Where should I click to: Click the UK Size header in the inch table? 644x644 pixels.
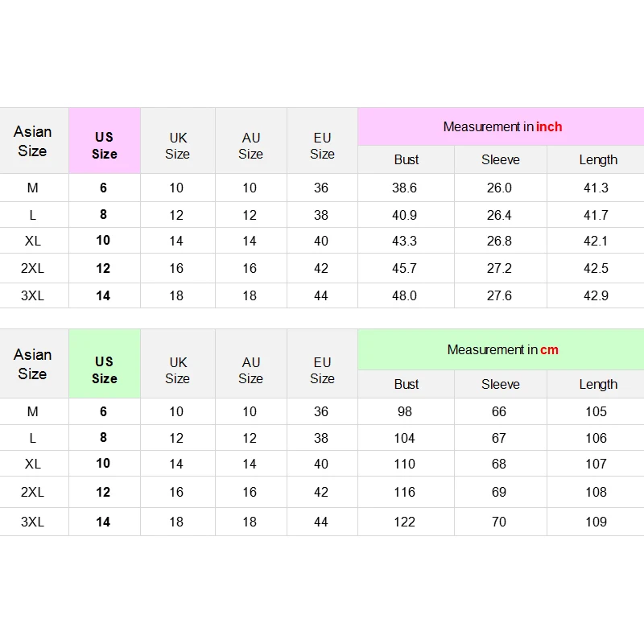pos(178,145)
